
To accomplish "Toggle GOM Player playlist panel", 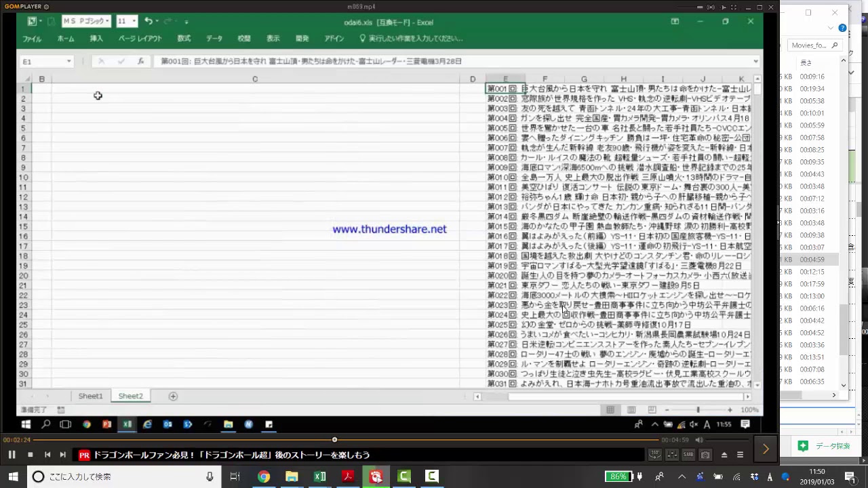I will (740, 455).
